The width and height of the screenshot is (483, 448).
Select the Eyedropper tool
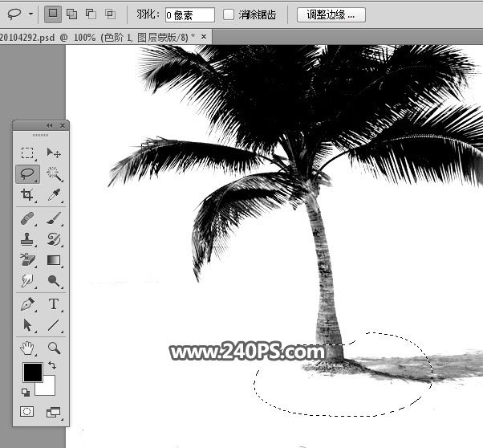click(54, 195)
